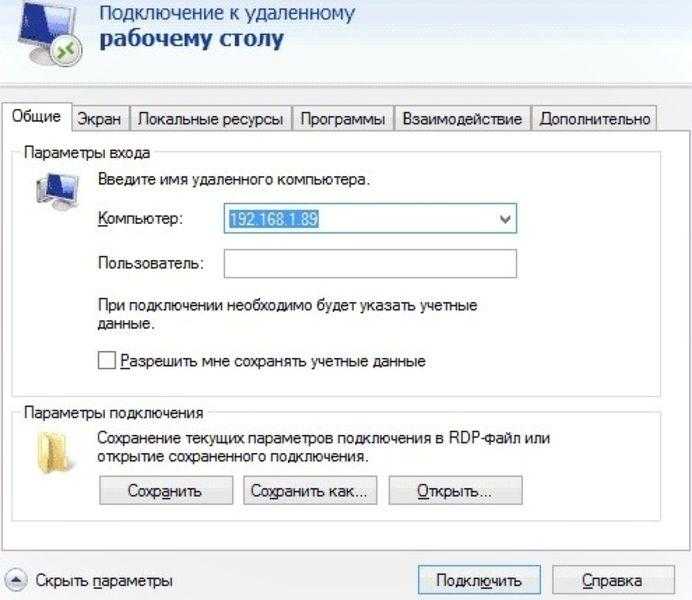Click the folder icon in connection parameters
The image size is (692, 600).
point(54,453)
